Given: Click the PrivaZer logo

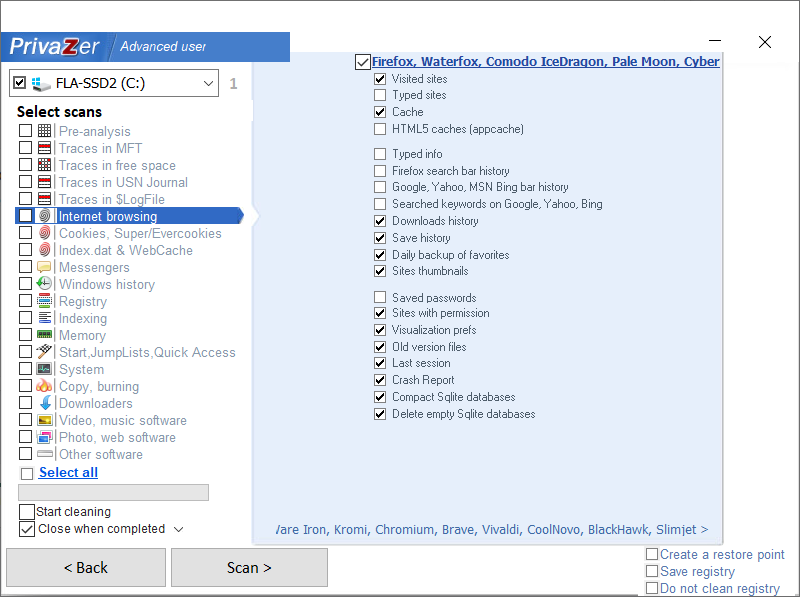Looking at the screenshot, I should (54, 47).
